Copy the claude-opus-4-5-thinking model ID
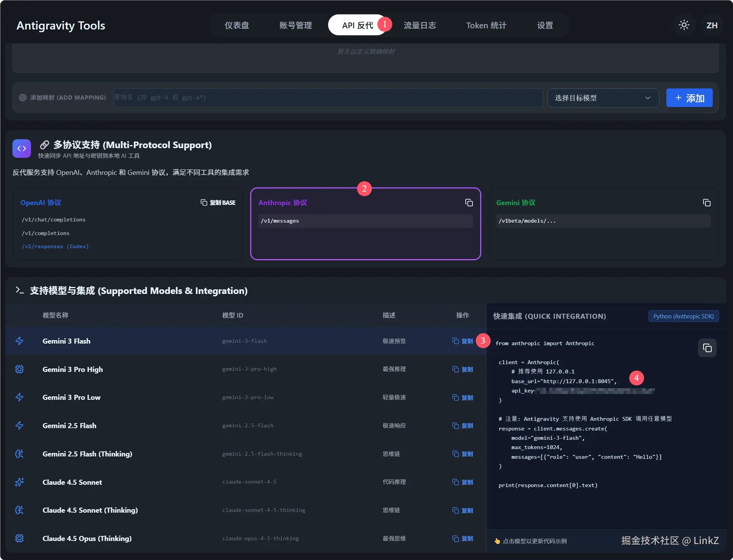Screen dimensions: 733x560 pos(463,538)
